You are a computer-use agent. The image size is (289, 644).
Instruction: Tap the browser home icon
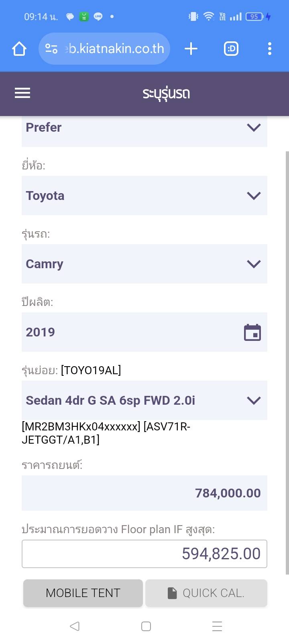pyautogui.click(x=19, y=49)
